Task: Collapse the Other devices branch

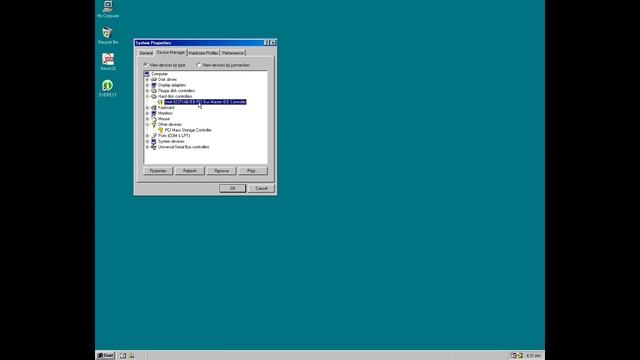Action: 147,124
